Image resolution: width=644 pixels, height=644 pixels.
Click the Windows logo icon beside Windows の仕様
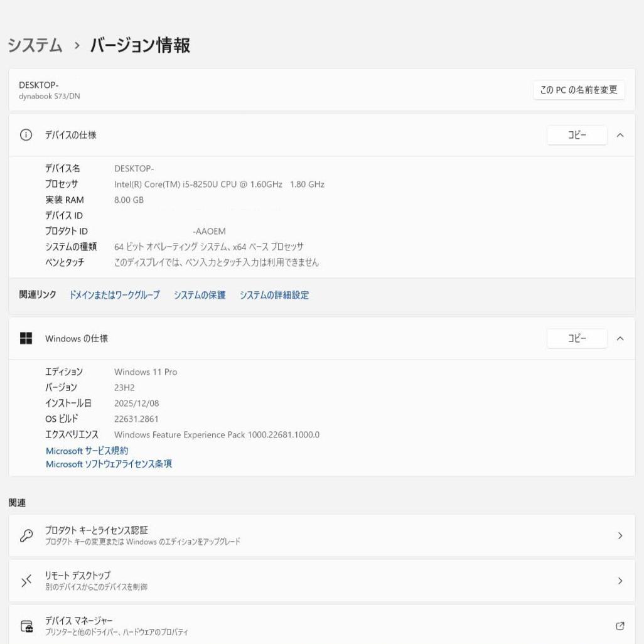point(26,338)
